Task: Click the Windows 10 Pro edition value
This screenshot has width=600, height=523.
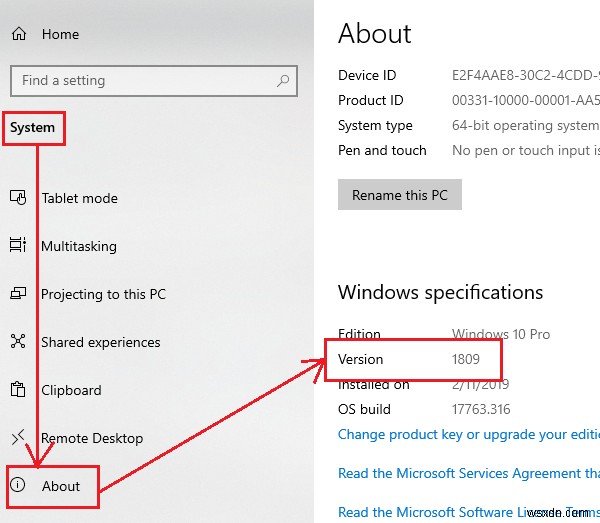Action: click(x=501, y=334)
